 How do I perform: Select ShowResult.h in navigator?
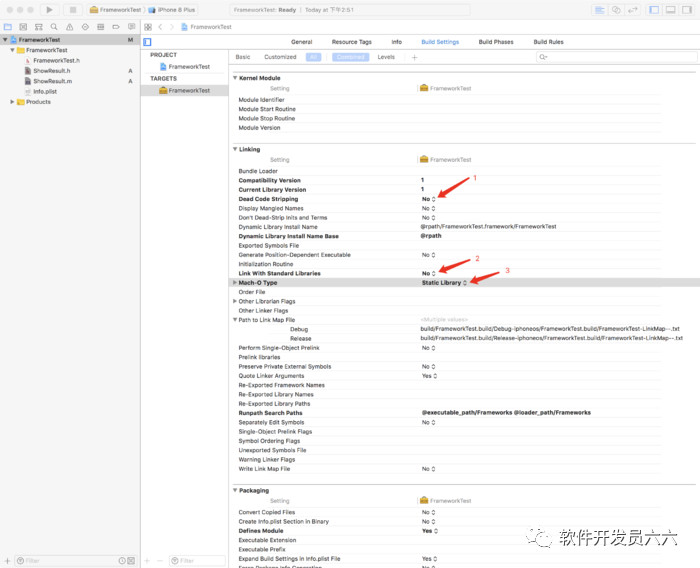[52, 71]
